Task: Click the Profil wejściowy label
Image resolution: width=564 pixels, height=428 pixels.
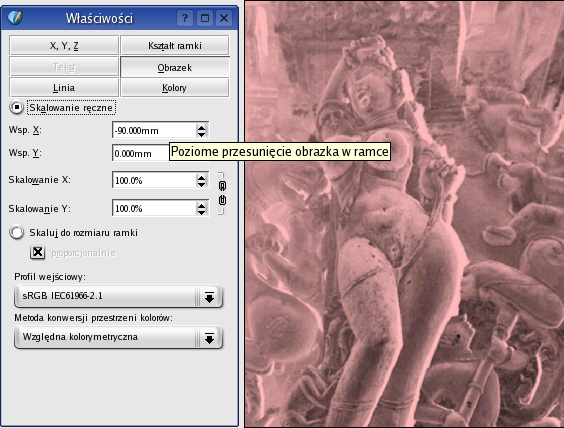Action: [x=50, y=277]
